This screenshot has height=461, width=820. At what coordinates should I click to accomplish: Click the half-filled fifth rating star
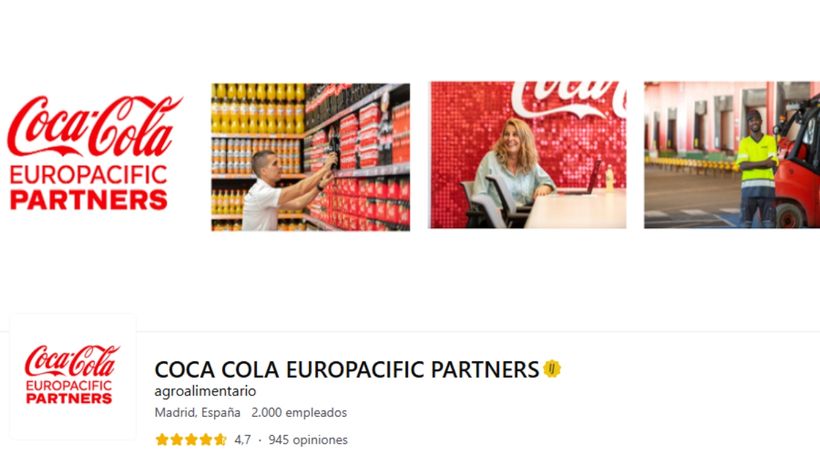pos(220,440)
